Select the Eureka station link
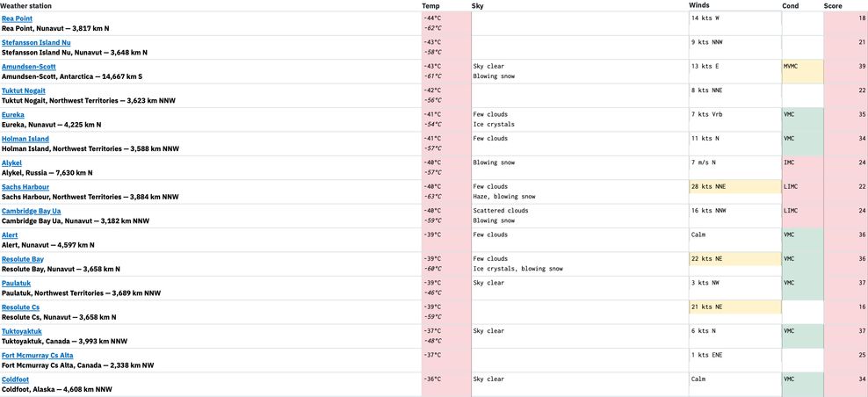Screen dimensions: 868x397 [x=13, y=115]
